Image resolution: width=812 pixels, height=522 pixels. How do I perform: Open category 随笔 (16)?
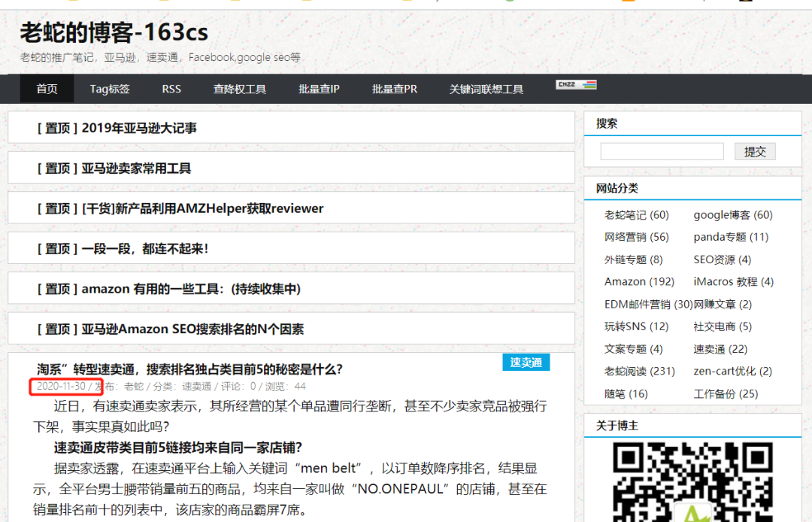626,394
